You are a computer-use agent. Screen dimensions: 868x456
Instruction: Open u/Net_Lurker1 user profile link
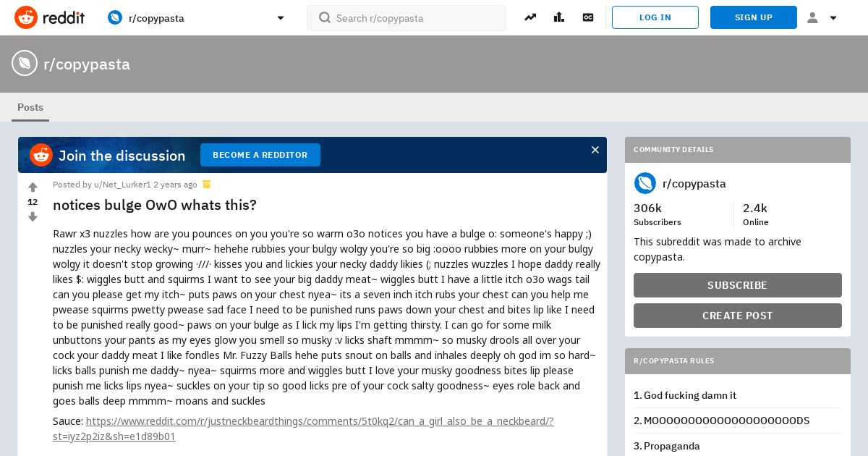click(122, 185)
